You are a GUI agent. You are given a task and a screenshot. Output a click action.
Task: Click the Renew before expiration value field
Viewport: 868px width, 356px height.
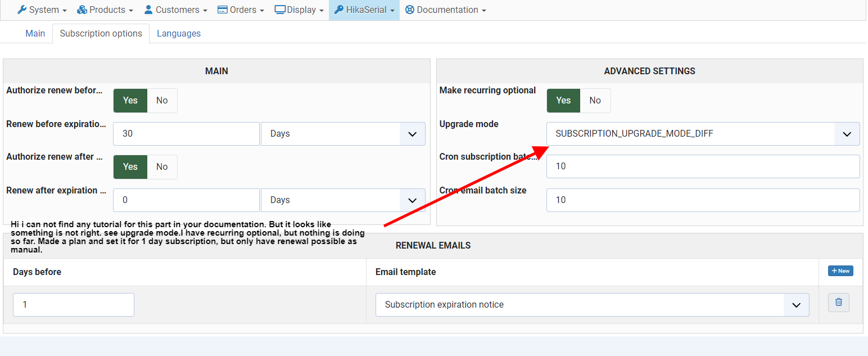186,134
